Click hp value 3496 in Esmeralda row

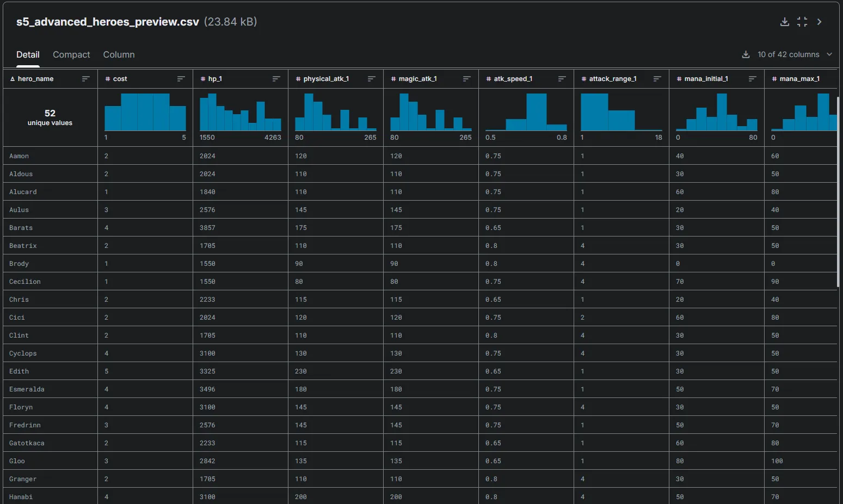pyautogui.click(x=207, y=389)
